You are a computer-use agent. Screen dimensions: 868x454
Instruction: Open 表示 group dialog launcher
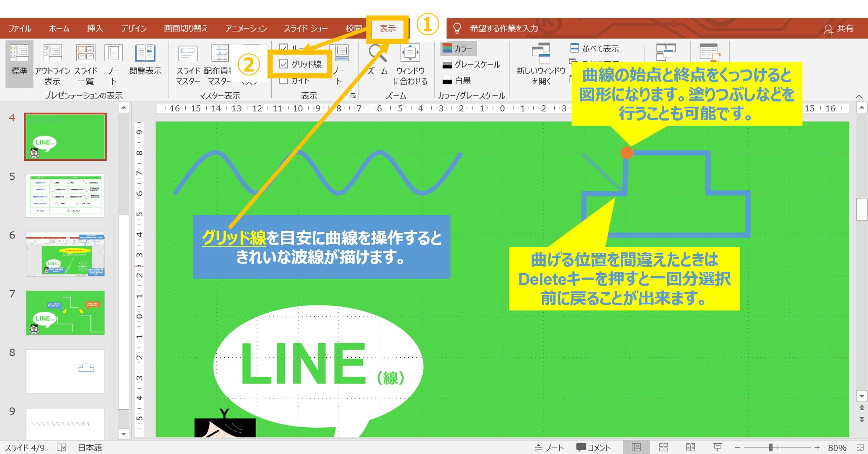[353, 95]
